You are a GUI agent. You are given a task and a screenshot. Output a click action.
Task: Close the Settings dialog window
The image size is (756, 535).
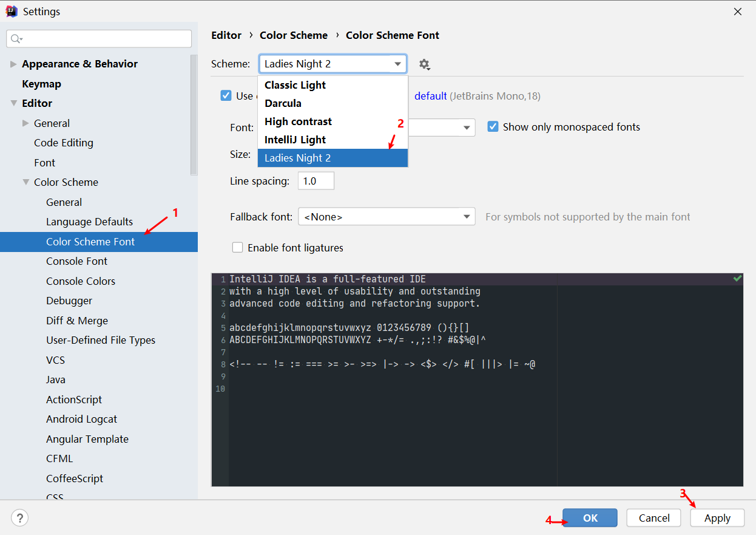point(738,12)
